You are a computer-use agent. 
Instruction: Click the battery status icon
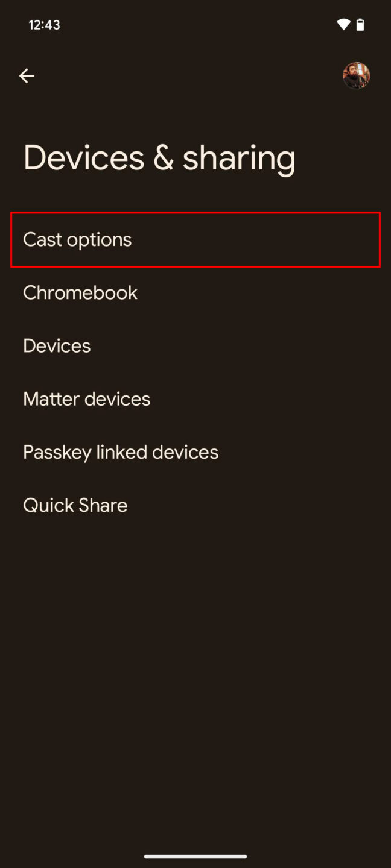[x=361, y=24]
